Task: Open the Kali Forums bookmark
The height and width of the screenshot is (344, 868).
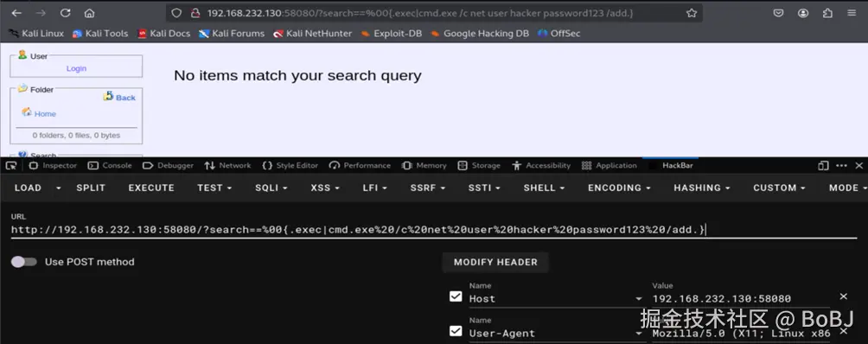Action: [x=232, y=33]
